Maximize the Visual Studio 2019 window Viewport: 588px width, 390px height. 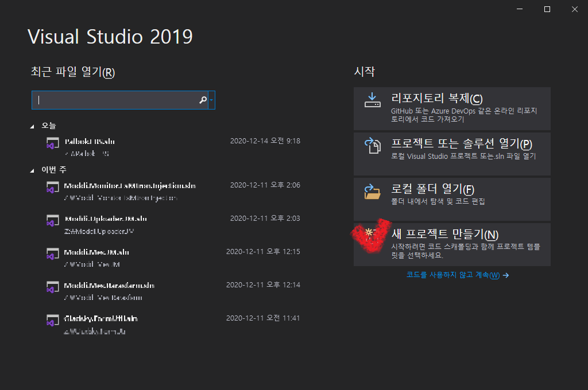(x=547, y=9)
